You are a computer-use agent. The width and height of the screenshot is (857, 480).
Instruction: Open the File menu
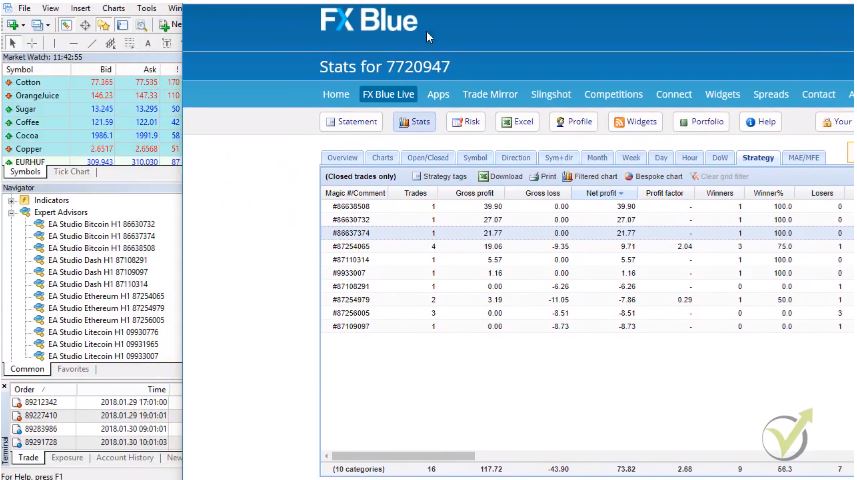(24, 8)
